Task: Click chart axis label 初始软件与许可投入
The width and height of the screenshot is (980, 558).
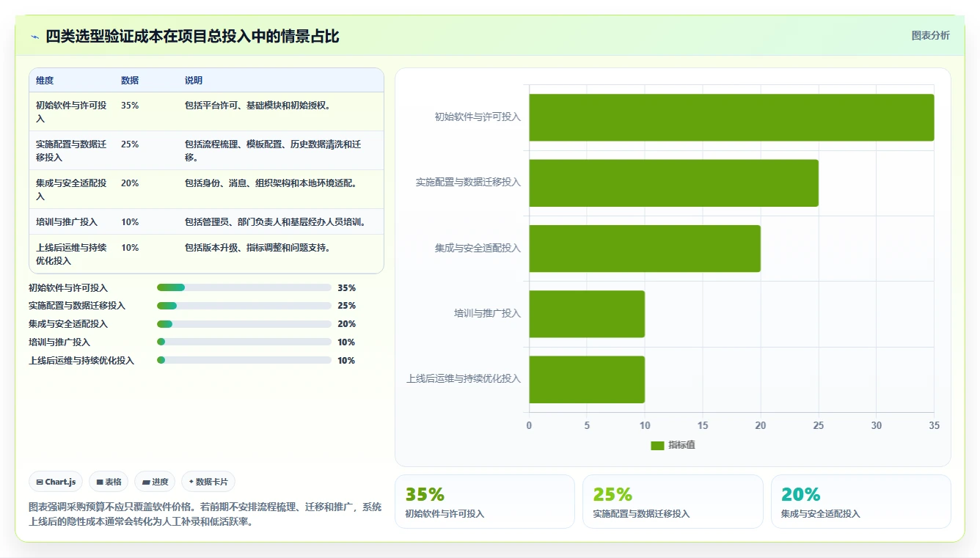Action: pyautogui.click(x=478, y=117)
